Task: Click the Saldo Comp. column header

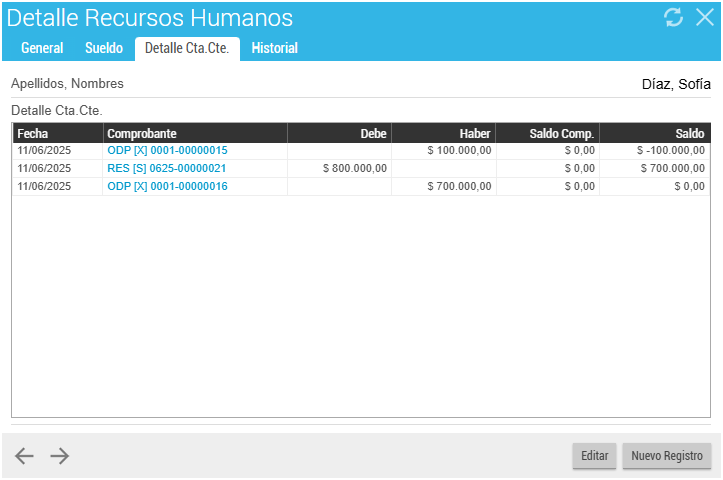Action: pyautogui.click(x=547, y=133)
